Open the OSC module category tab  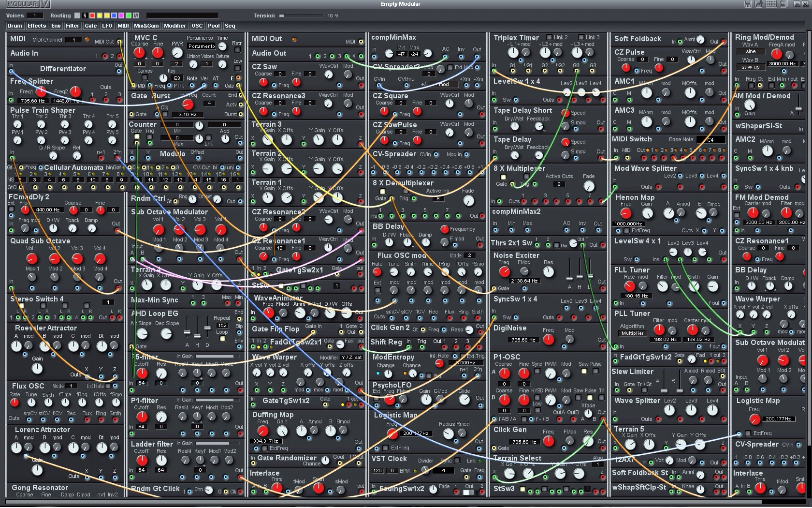pos(197,26)
